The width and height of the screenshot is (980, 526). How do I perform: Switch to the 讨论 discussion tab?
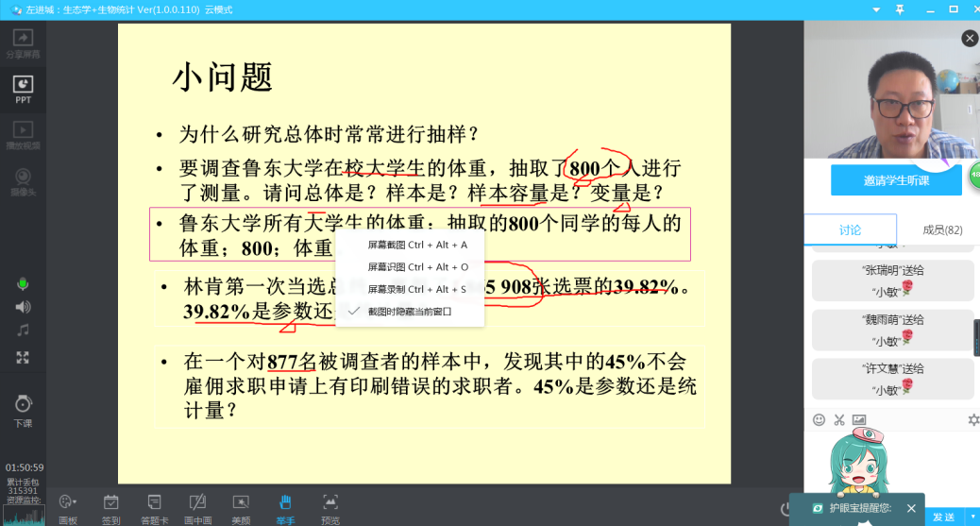(850, 230)
